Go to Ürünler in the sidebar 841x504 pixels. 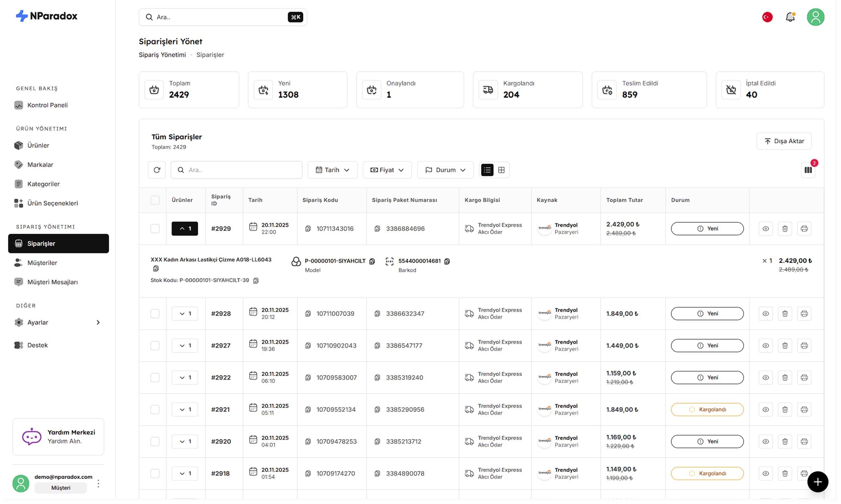(38, 145)
